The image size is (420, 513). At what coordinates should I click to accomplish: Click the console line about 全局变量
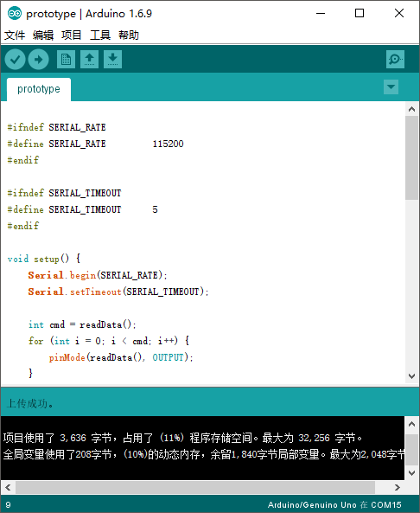pos(204,454)
